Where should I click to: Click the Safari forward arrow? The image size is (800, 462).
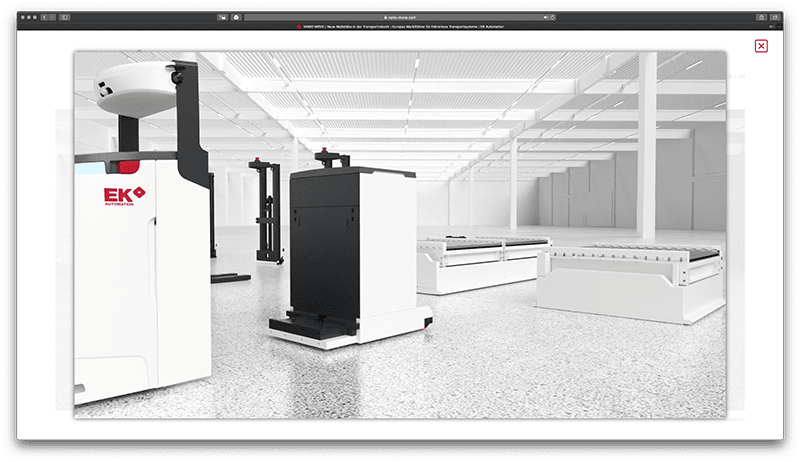coord(51,17)
